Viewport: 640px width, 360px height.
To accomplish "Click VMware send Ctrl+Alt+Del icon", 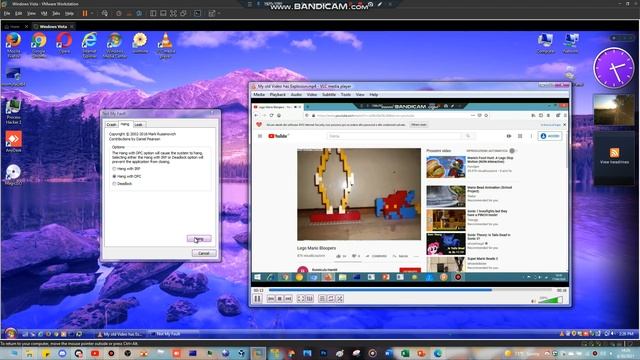I will (105, 13).
